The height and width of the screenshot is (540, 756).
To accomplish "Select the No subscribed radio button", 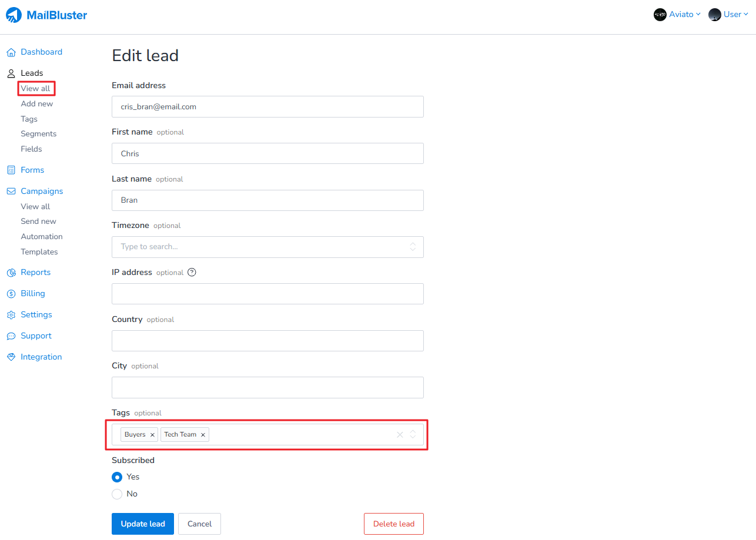I will (117, 494).
